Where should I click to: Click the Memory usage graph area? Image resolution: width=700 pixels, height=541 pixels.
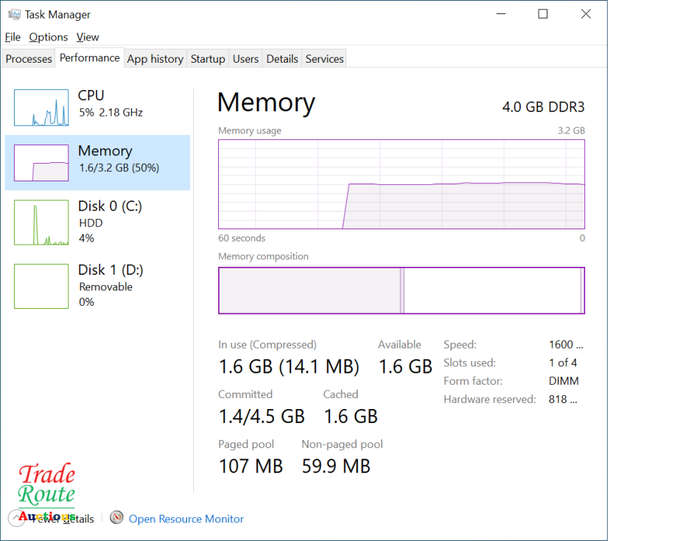[401, 184]
